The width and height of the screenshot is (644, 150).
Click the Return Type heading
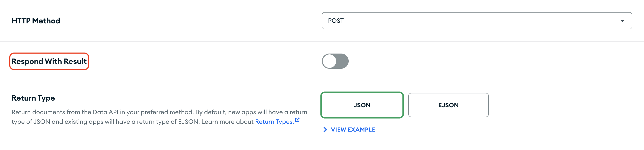(33, 98)
